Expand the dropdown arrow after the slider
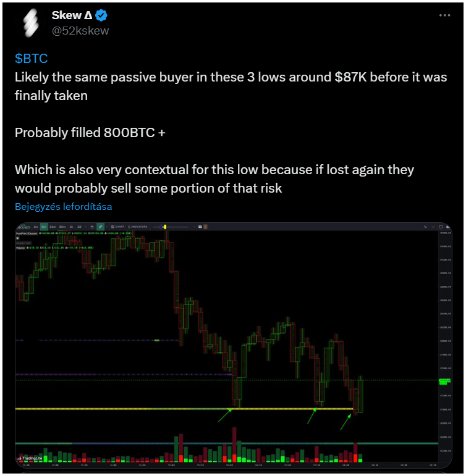The image size is (466, 476). coord(194,227)
